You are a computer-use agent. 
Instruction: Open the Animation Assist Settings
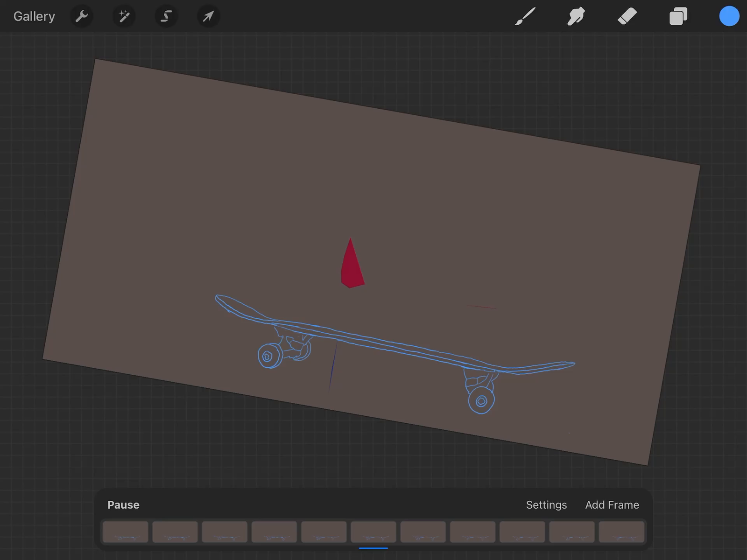click(x=546, y=504)
